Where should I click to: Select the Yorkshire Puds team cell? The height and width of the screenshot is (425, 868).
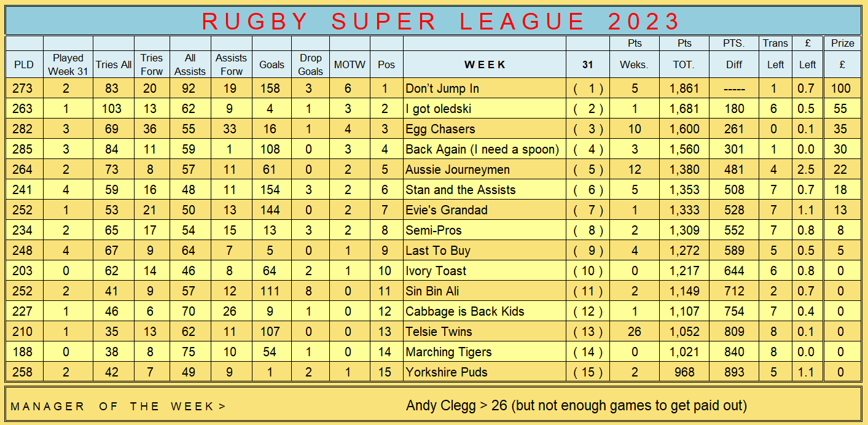(x=485, y=372)
